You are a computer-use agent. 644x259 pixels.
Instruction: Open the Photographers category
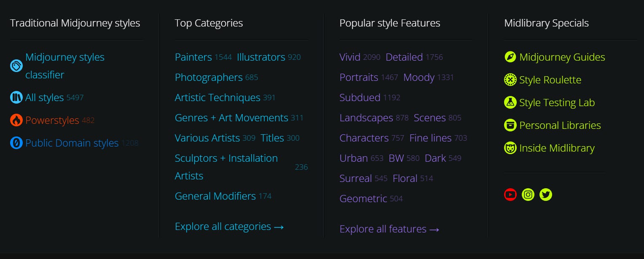(x=209, y=77)
